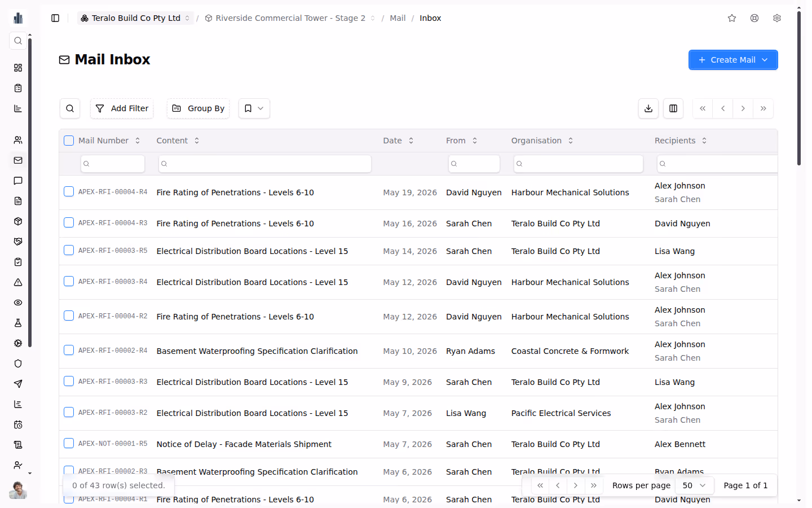Open the column layout icon
Image resolution: width=812 pixels, height=508 pixels.
click(x=673, y=108)
